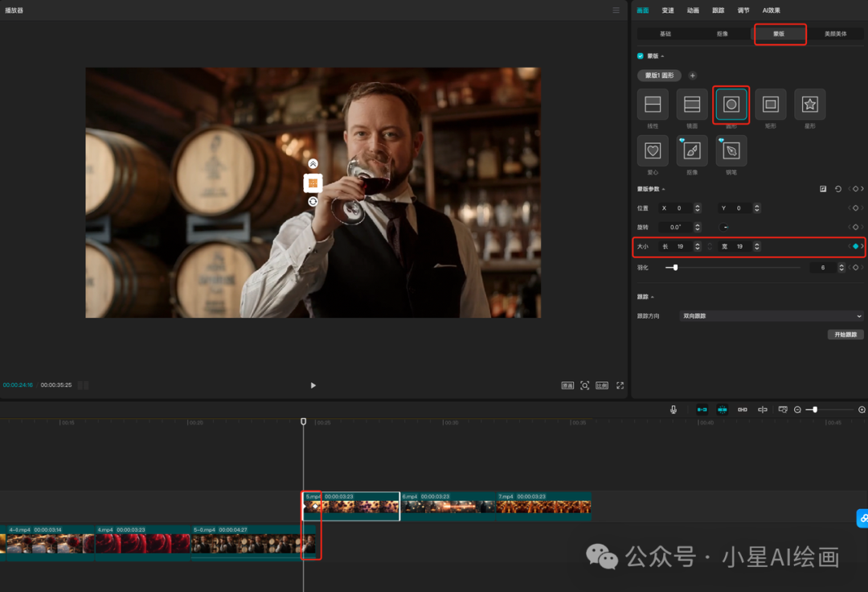
Task: Click the invert mask icon in 蒙版参数
Action: point(823,189)
